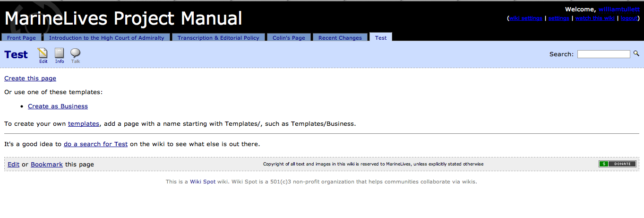
Task: Switch to the Front Page tab
Action: point(21,38)
